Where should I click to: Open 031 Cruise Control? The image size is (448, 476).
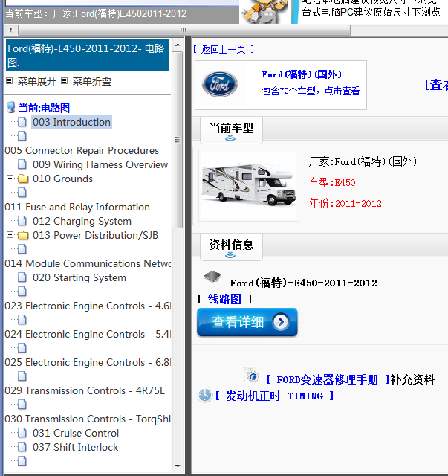pos(76,433)
